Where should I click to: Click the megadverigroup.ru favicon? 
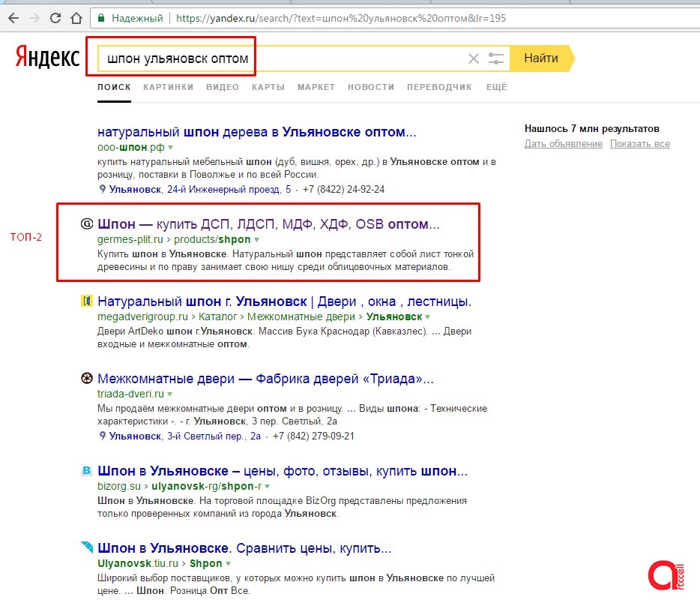(x=87, y=301)
